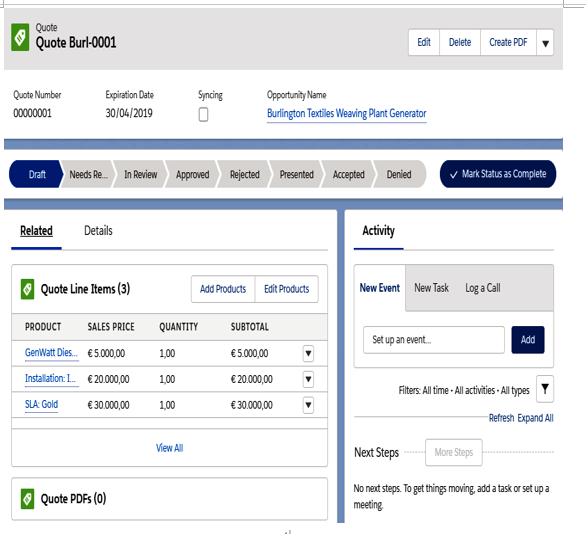
Task: Click the Create PDF button
Action: pyautogui.click(x=508, y=43)
